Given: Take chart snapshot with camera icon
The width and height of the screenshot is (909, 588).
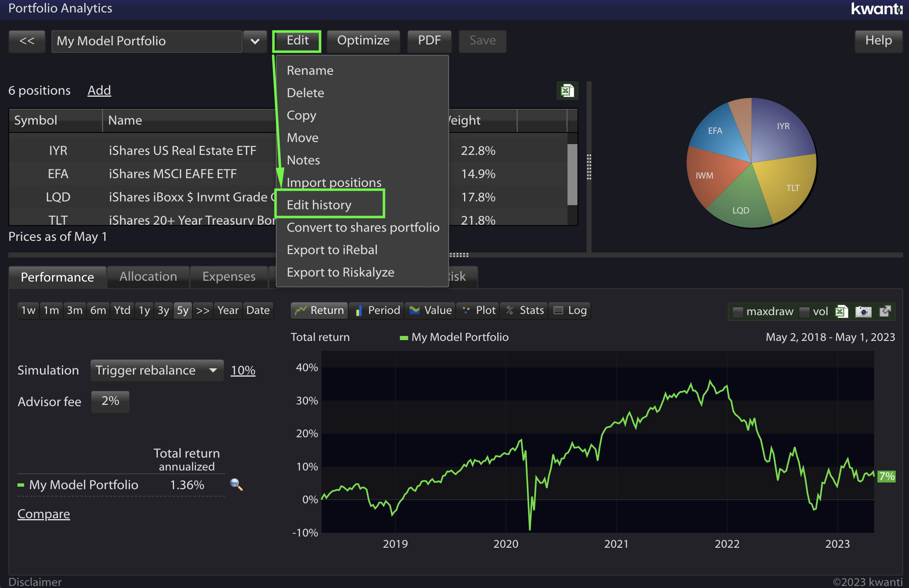Looking at the screenshot, I should tap(863, 311).
